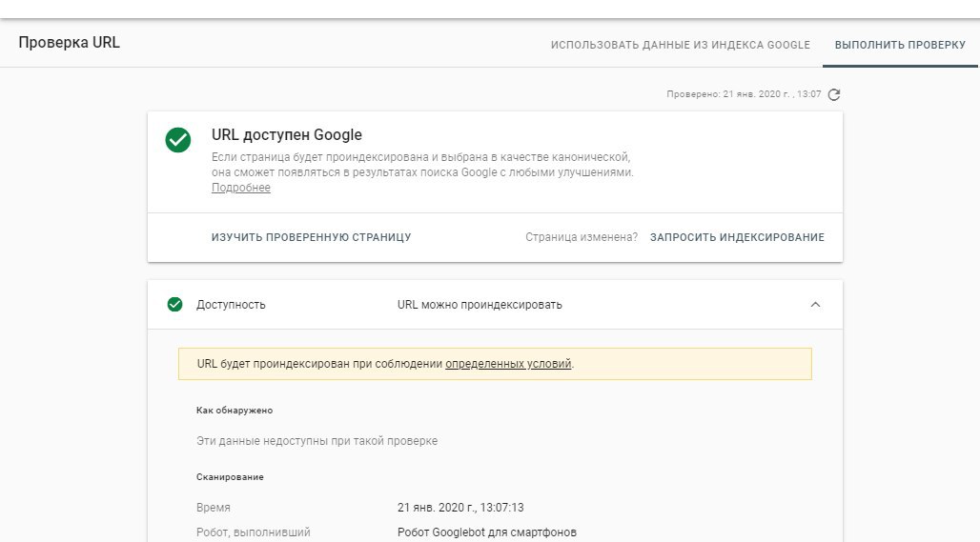Open the 'определенных условий' link
The image size is (980, 542).
point(508,364)
